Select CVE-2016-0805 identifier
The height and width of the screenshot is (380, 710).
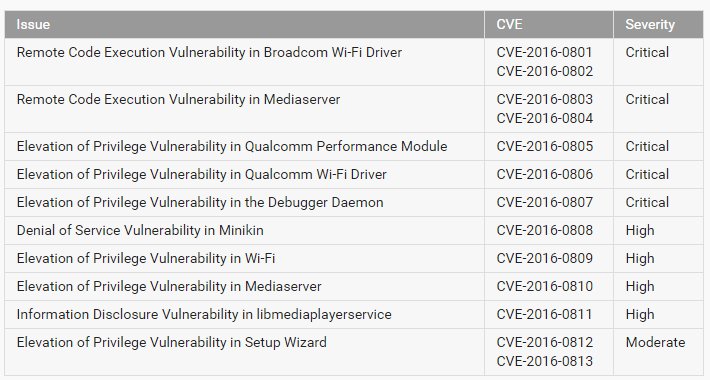pos(544,147)
